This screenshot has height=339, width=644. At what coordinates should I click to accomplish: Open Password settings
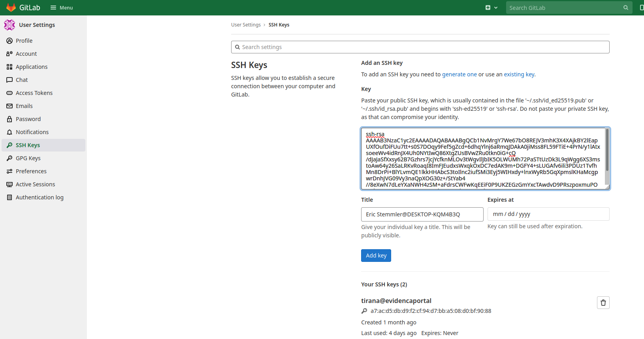coord(43,119)
